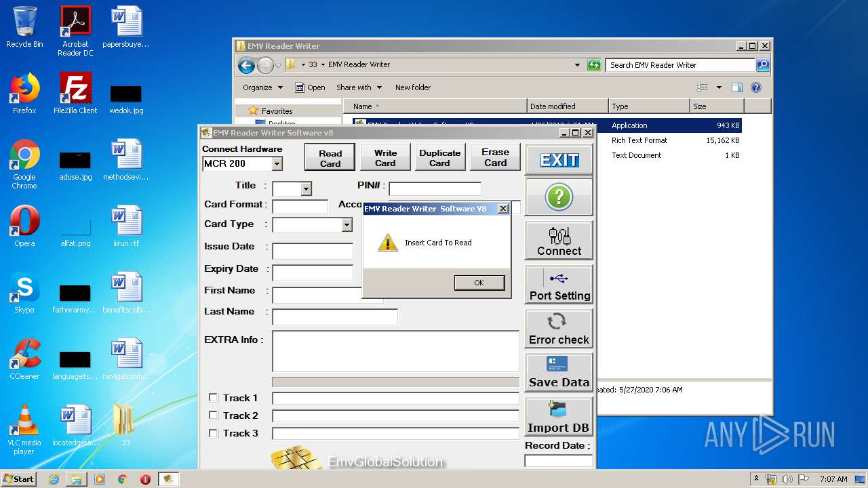Click the PIN# input field

[435, 188]
